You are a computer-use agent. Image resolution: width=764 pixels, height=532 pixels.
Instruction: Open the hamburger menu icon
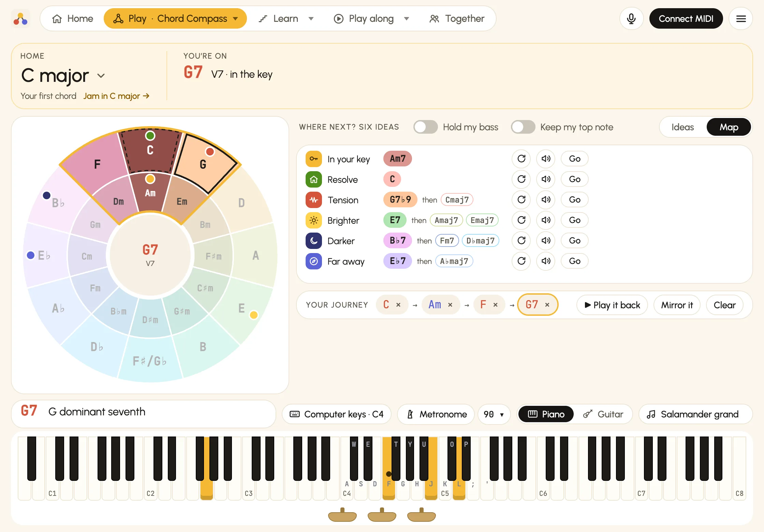[741, 18]
